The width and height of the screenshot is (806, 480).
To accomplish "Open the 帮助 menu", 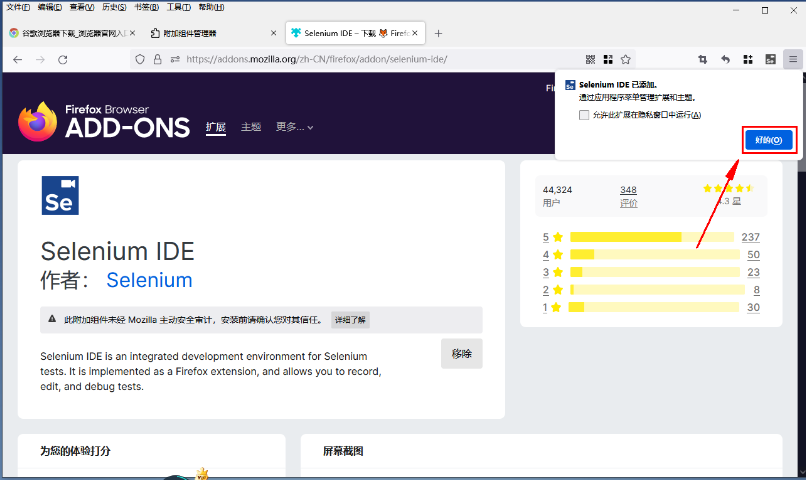I will pyautogui.click(x=211, y=7).
